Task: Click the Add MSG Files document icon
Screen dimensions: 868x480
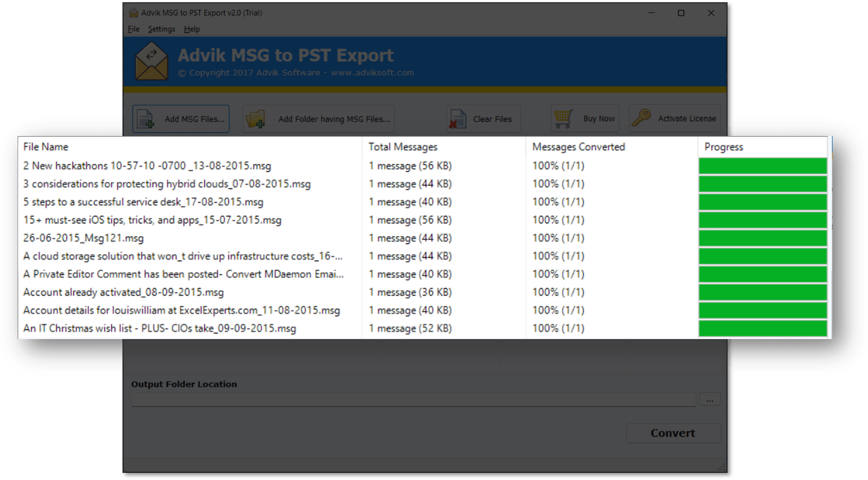Action: pyautogui.click(x=145, y=119)
